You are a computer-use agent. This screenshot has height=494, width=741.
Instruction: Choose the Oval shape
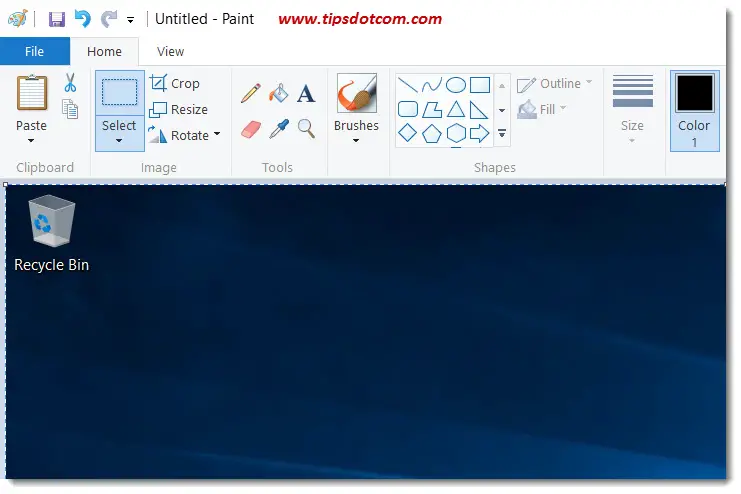point(456,85)
